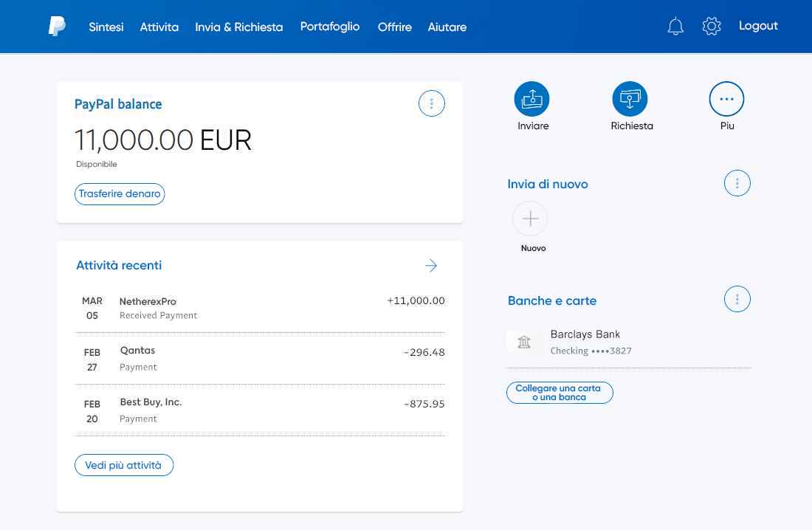Open the Portafoglio menu item
Viewport: 812px width, 530px height.
point(330,27)
